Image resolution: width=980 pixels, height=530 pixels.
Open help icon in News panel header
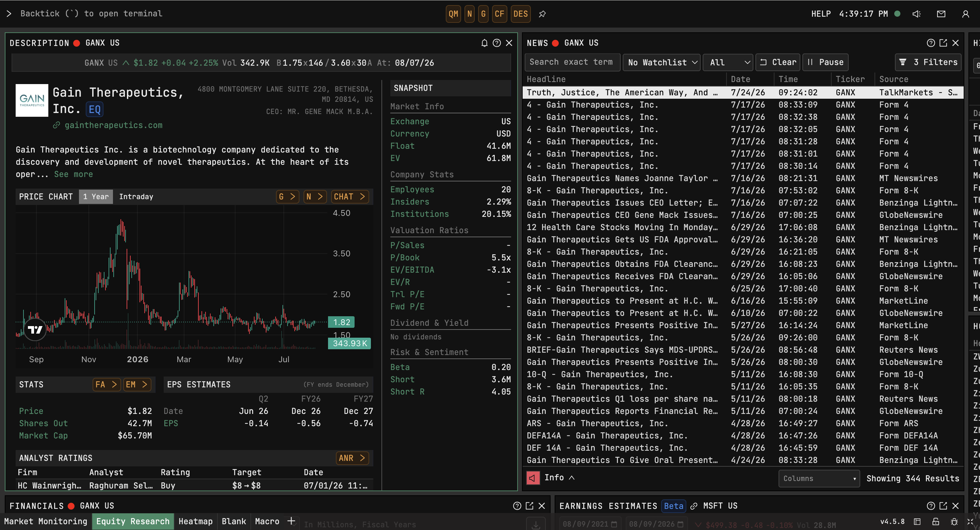(x=931, y=43)
